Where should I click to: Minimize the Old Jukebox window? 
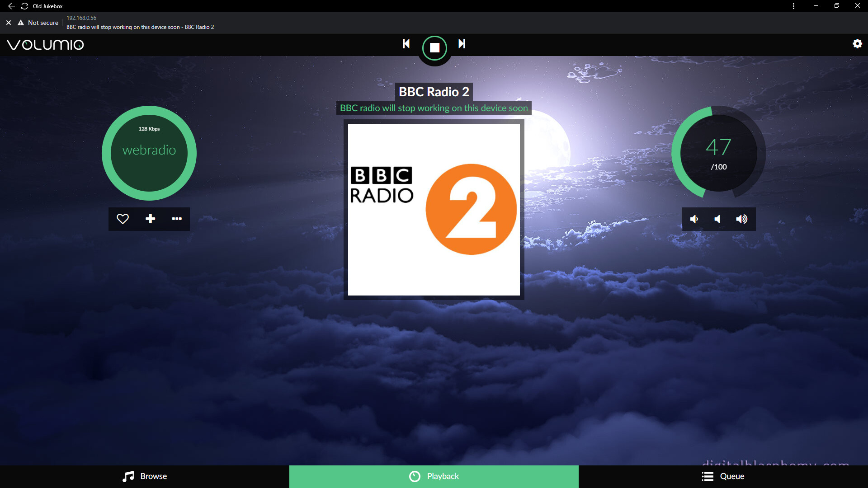click(816, 6)
